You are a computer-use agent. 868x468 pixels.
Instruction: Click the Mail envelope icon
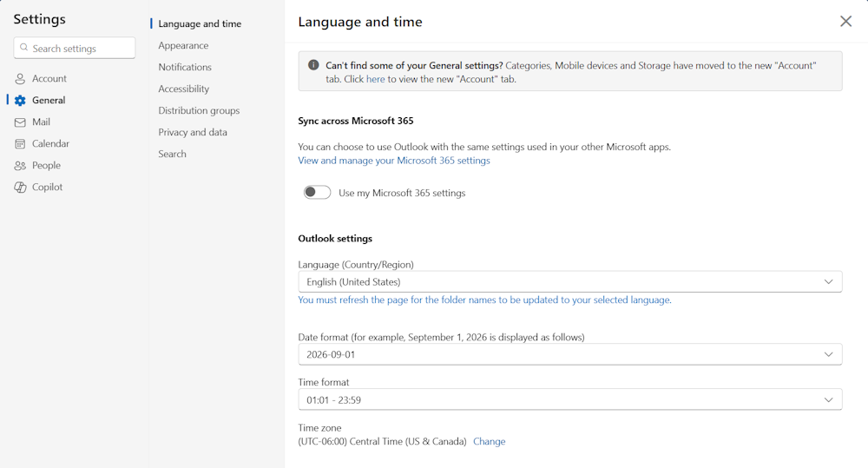click(x=20, y=122)
